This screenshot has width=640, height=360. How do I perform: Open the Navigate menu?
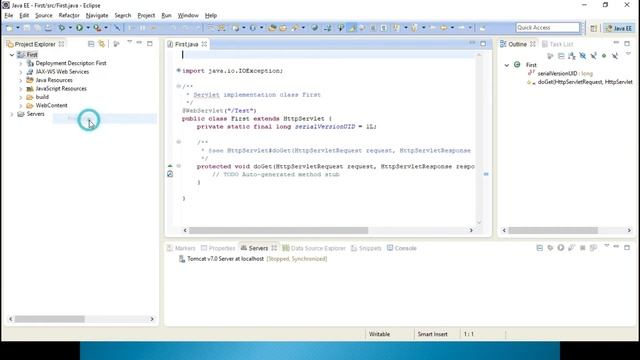click(97, 16)
